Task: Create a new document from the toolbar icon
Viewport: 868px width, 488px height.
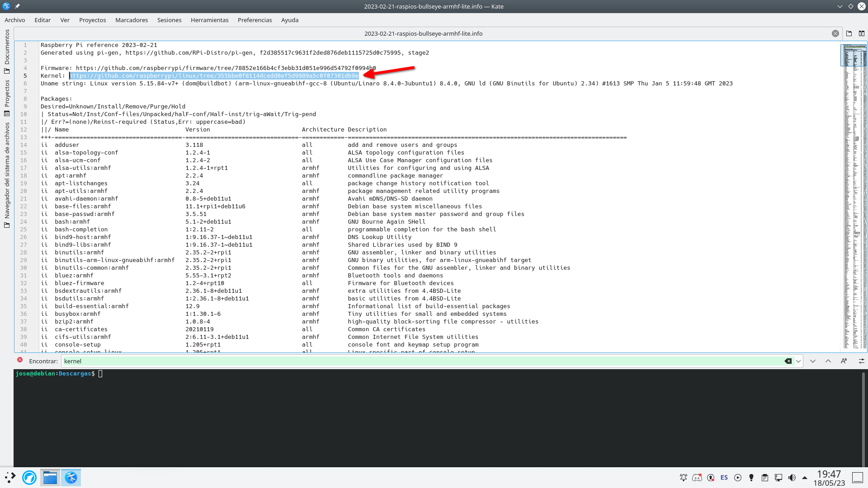Action: pos(849,33)
